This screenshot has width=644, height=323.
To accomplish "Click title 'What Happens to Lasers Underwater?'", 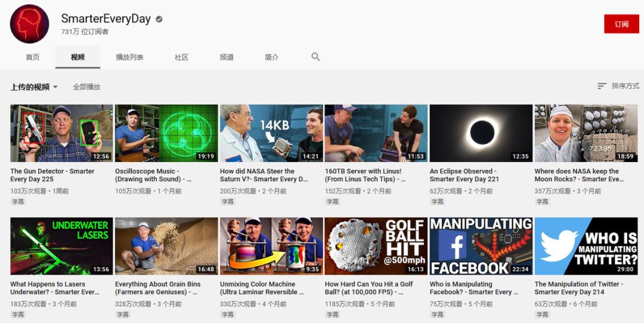I will click(55, 288).
